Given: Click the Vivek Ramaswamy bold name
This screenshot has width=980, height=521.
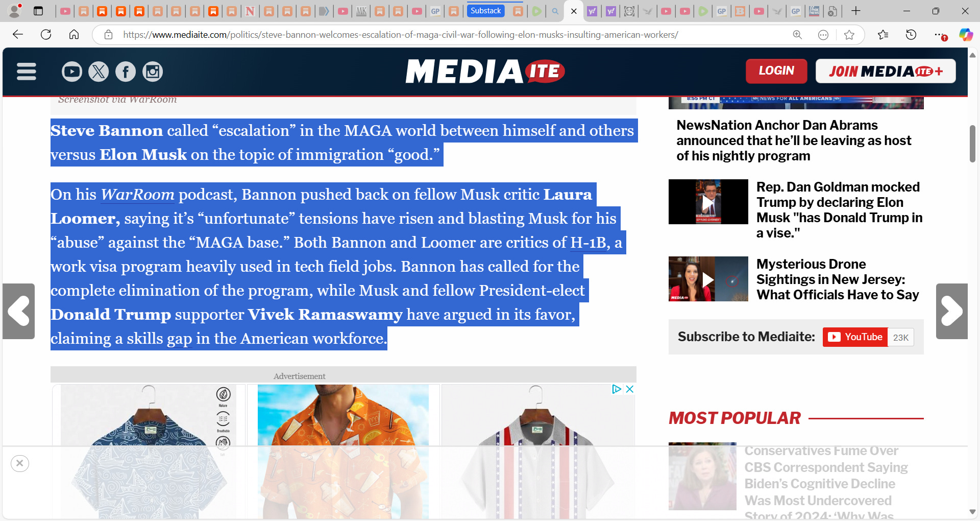Looking at the screenshot, I should pos(325,315).
